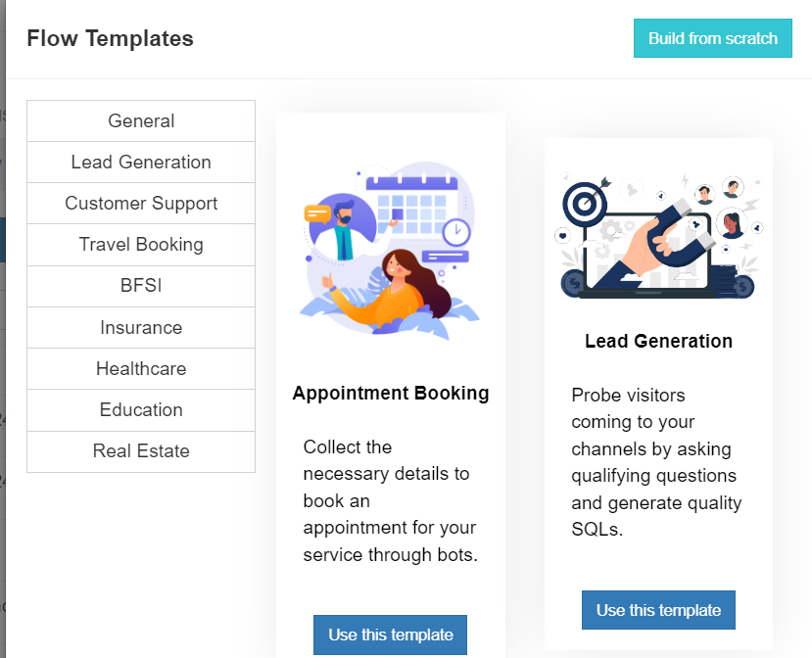Switch to Customer Support templates
Screen dimensions: 812x658
(x=140, y=203)
